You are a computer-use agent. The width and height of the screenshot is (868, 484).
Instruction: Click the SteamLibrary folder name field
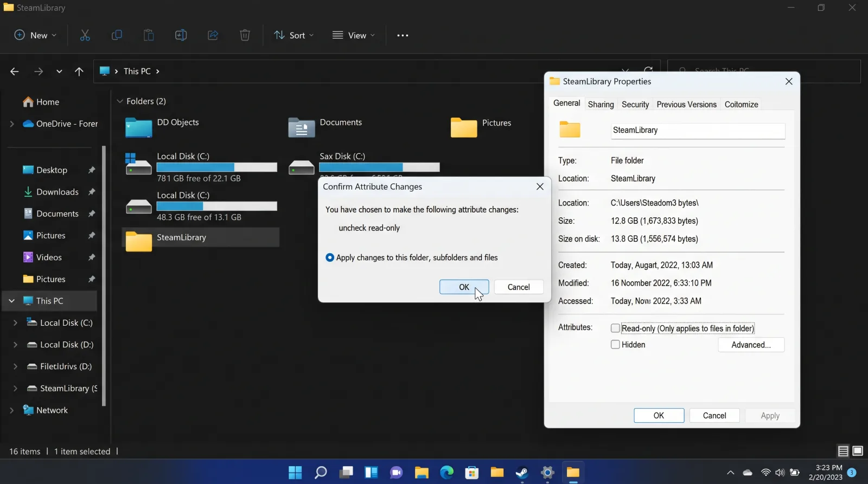(698, 131)
